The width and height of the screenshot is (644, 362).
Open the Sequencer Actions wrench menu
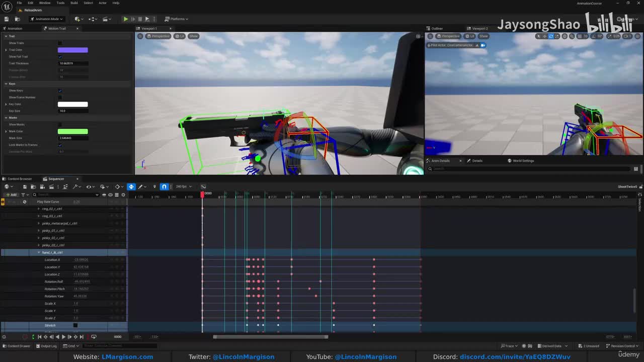pos(76,187)
